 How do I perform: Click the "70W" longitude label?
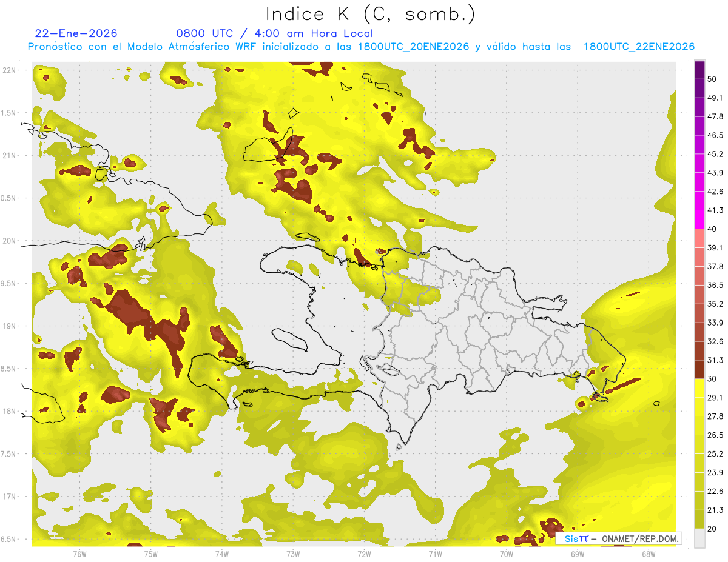pyautogui.click(x=506, y=554)
